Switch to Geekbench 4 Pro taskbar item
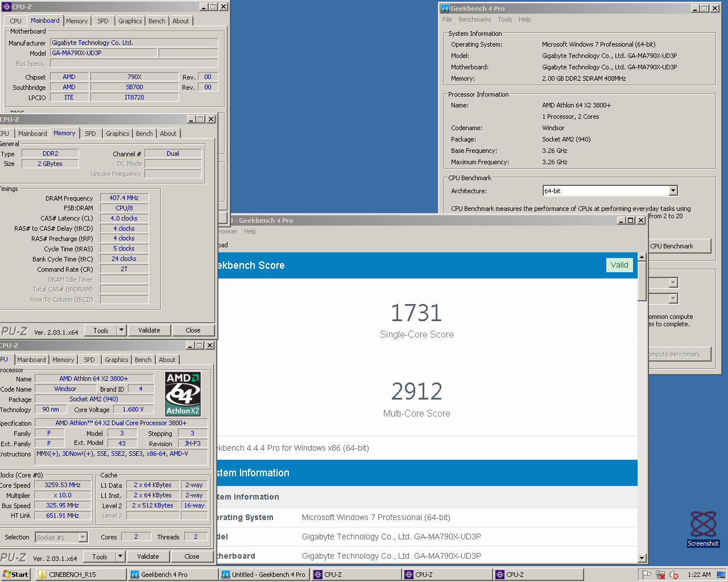This screenshot has width=728, height=582. [x=173, y=575]
